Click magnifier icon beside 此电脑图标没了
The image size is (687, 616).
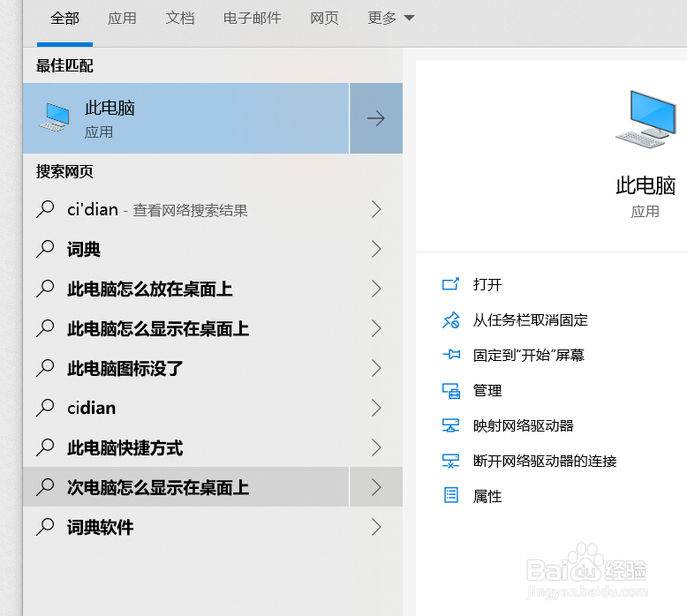pos(45,369)
